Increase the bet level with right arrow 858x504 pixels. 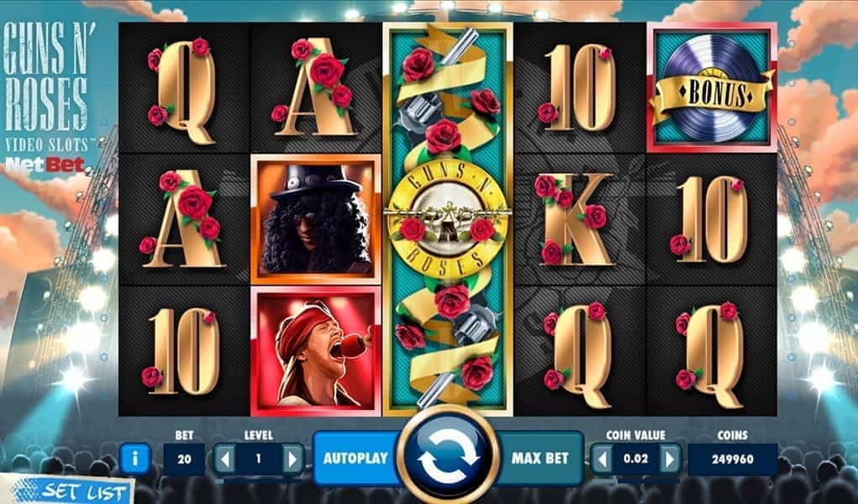tap(292, 459)
